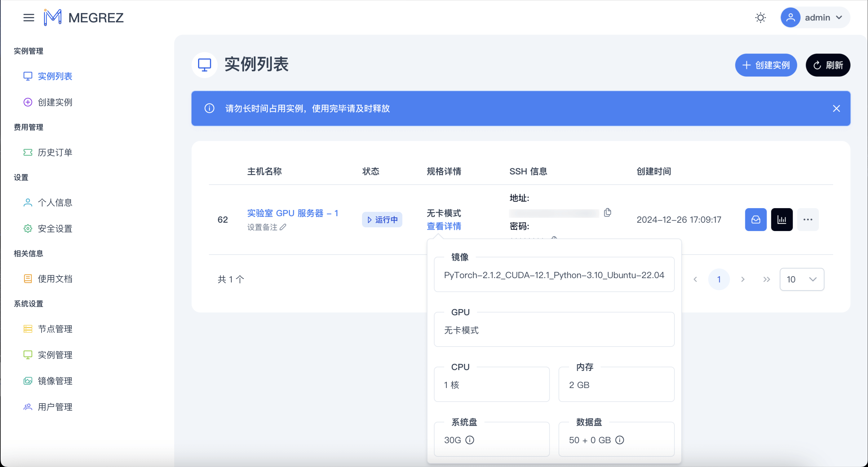Open the hamburger sidebar menu

click(x=29, y=18)
